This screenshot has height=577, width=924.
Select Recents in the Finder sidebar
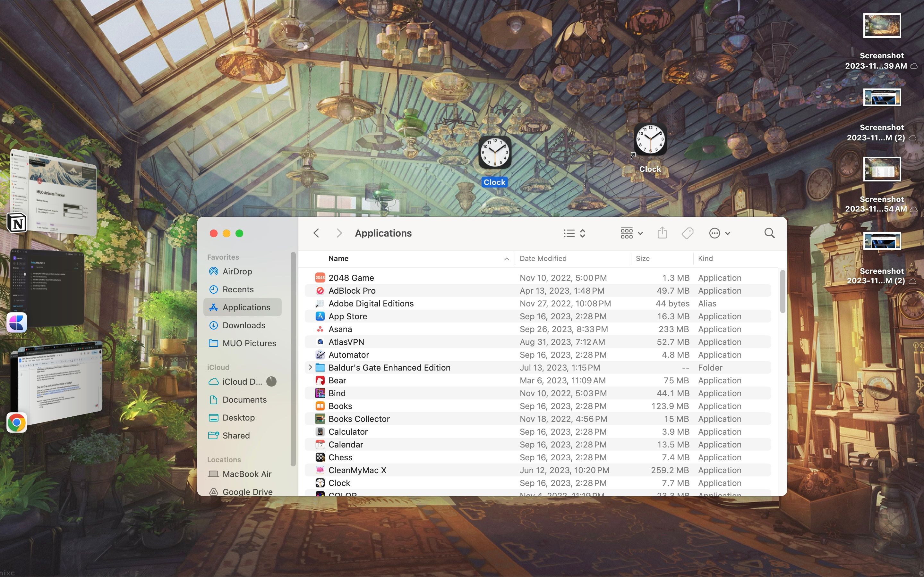[238, 289]
